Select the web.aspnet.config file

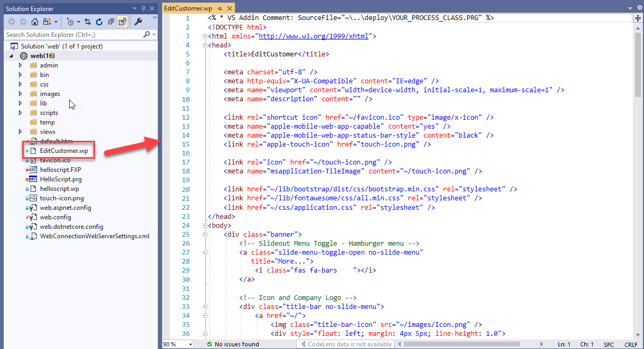(x=65, y=208)
